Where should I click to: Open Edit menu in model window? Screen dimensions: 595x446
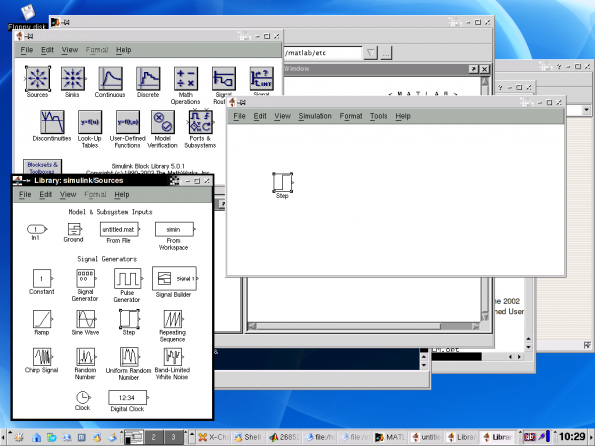click(x=260, y=116)
